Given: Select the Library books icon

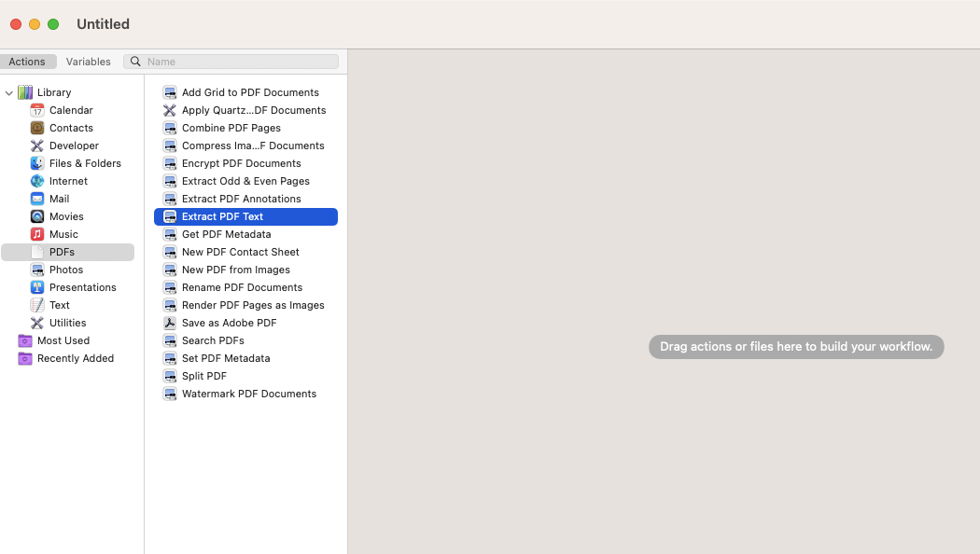Looking at the screenshot, I should [25, 92].
